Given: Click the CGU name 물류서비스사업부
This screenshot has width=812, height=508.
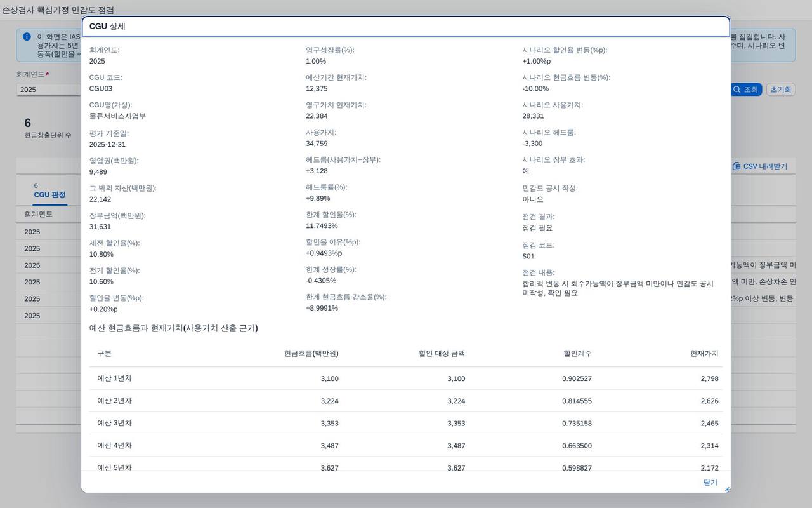Looking at the screenshot, I should 117,116.
